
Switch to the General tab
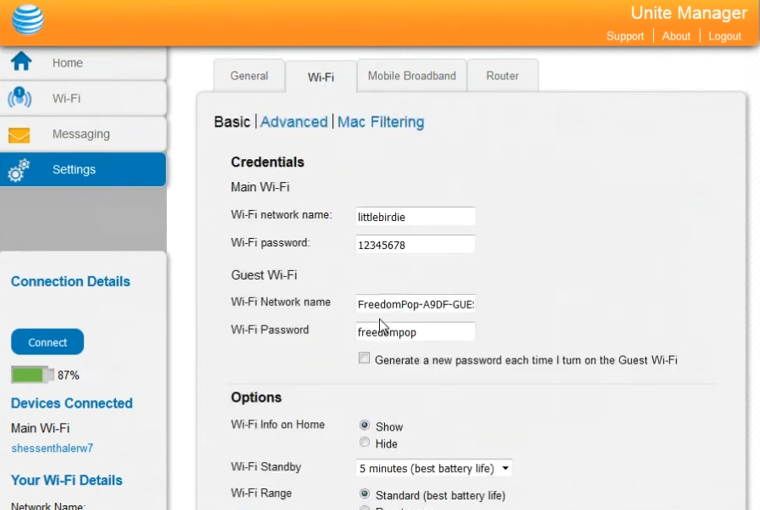[x=249, y=76]
